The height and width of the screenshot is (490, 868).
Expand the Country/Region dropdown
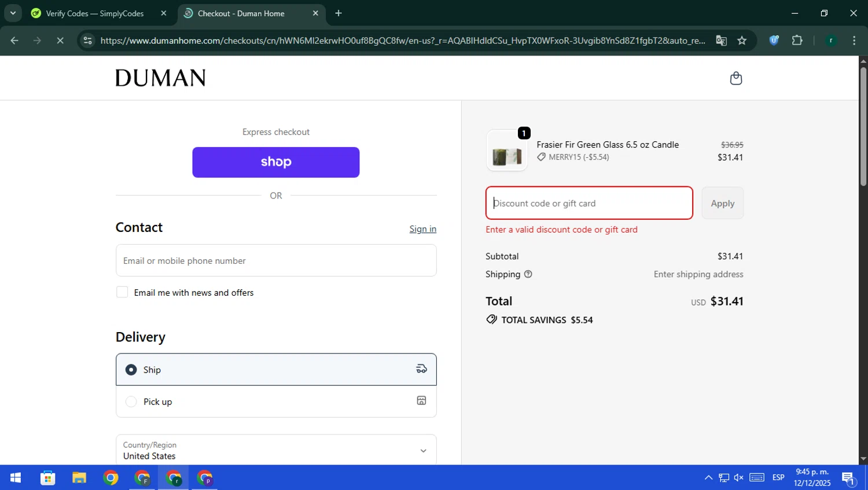[276, 450]
